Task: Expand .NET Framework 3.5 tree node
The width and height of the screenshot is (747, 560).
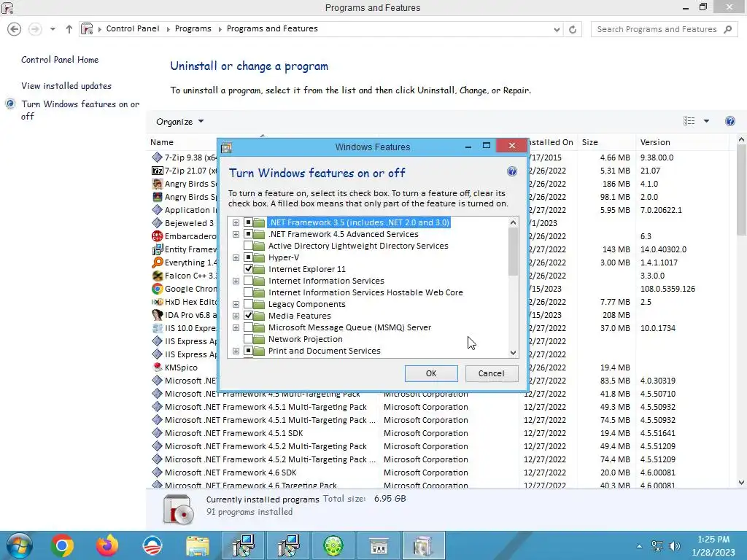Action: (236, 222)
